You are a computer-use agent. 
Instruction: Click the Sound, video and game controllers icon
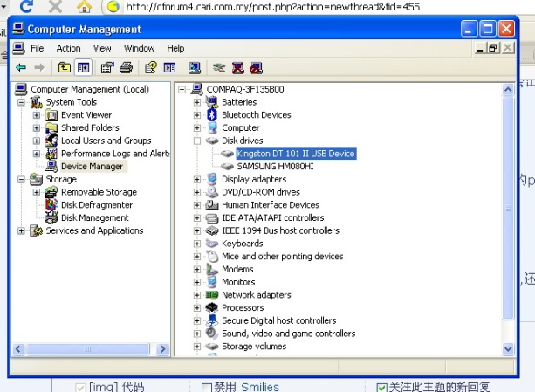point(212,334)
